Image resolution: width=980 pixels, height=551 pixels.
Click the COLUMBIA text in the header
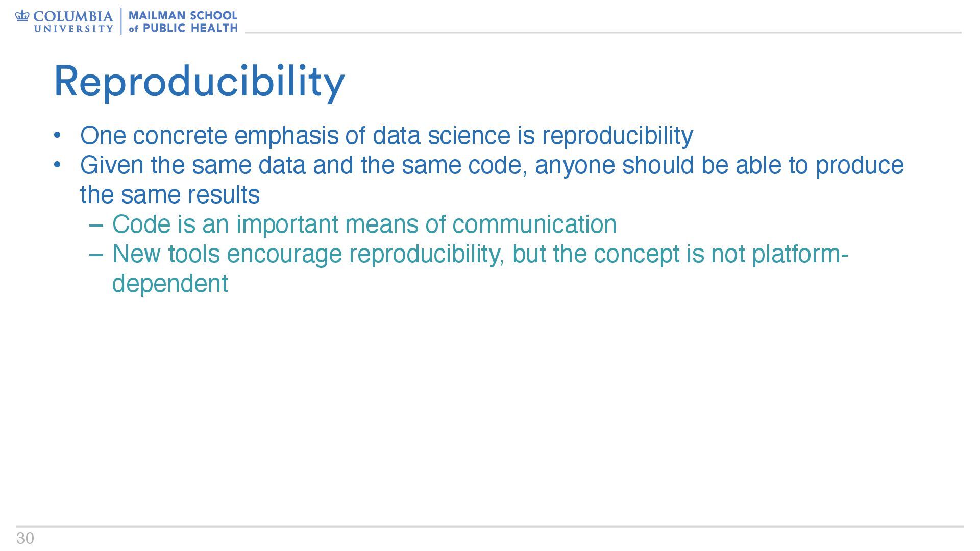(73, 16)
